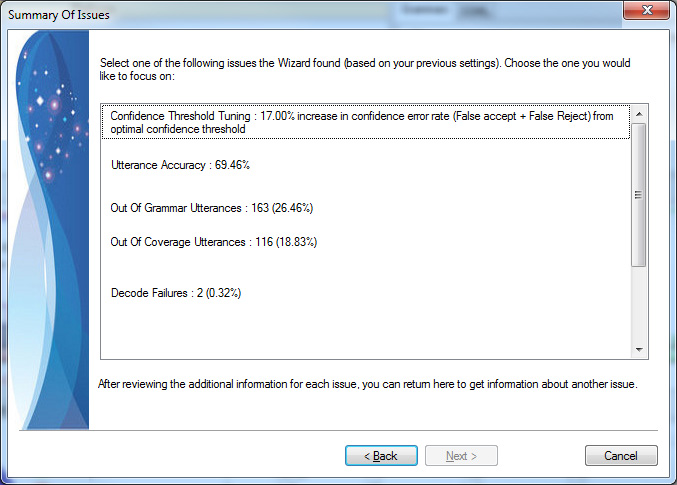Click the scrollbar track below the thumb

[x=639, y=304]
